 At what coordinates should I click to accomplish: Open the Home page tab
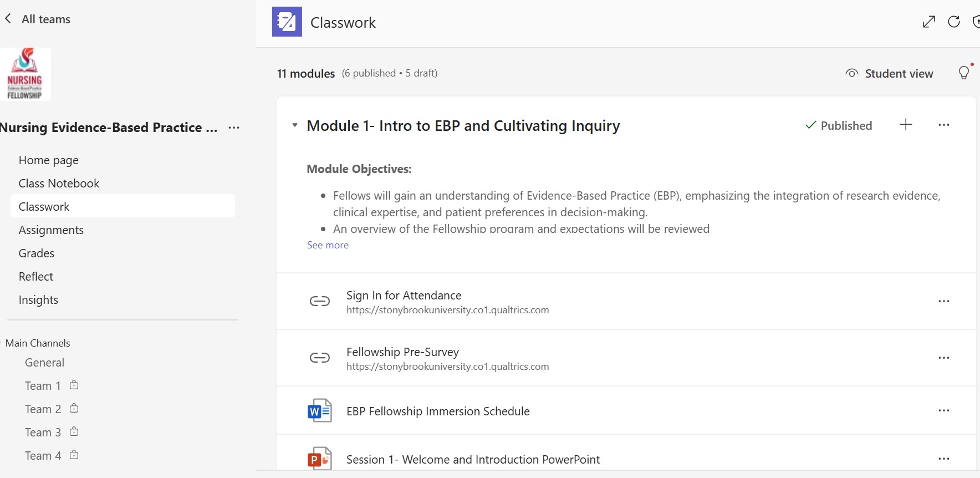pyautogui.click(x=49, y=160)
